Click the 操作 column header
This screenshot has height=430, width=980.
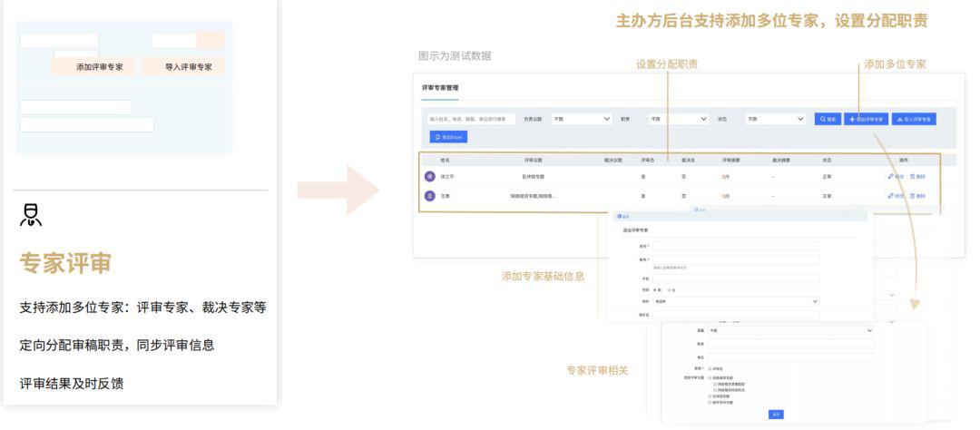click(904, 160)
